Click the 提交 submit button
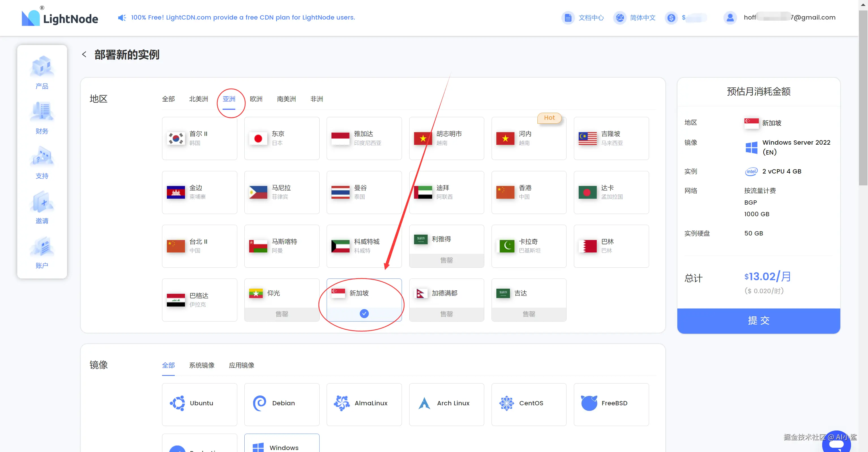Viewport: 868px width, 452px height. 758,320
